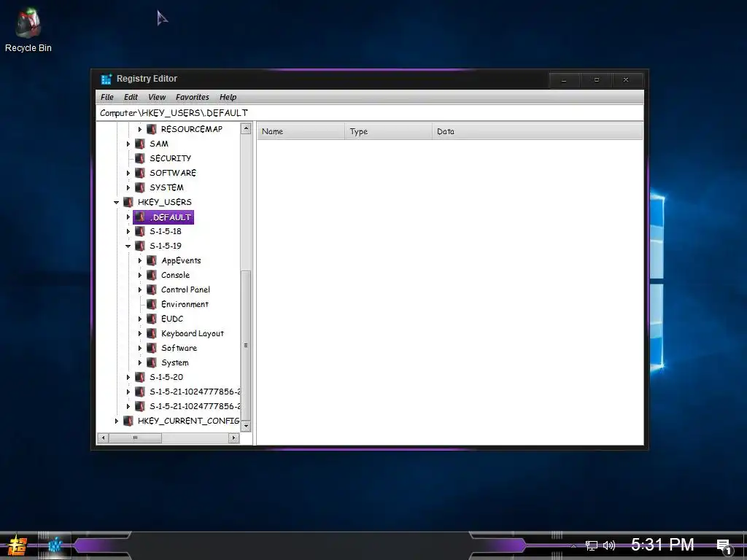The image size is (747, 560).
Task: Open the Recycle Bin desktop icon
Action: point(28,29)
